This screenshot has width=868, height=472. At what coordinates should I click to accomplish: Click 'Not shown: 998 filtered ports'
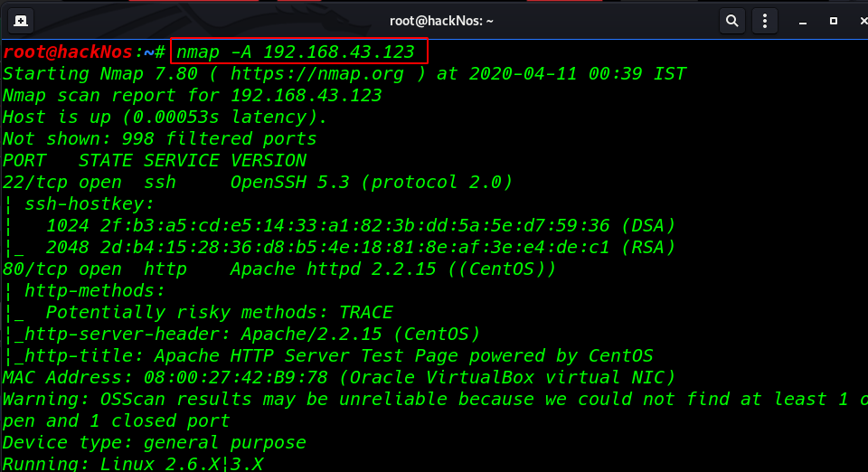159,139
